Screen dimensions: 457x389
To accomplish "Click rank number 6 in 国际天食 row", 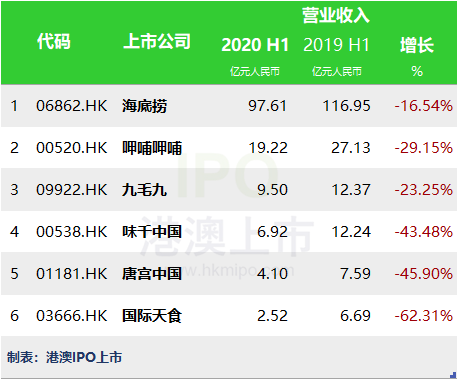I will (x=14, y=316).
